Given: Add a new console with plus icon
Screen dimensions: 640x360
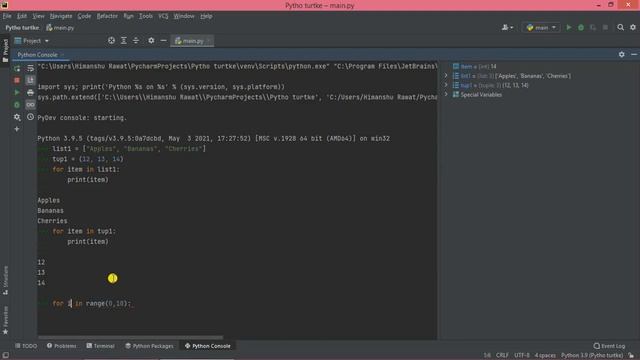Looking at the screenshot, I should (17, 129).
